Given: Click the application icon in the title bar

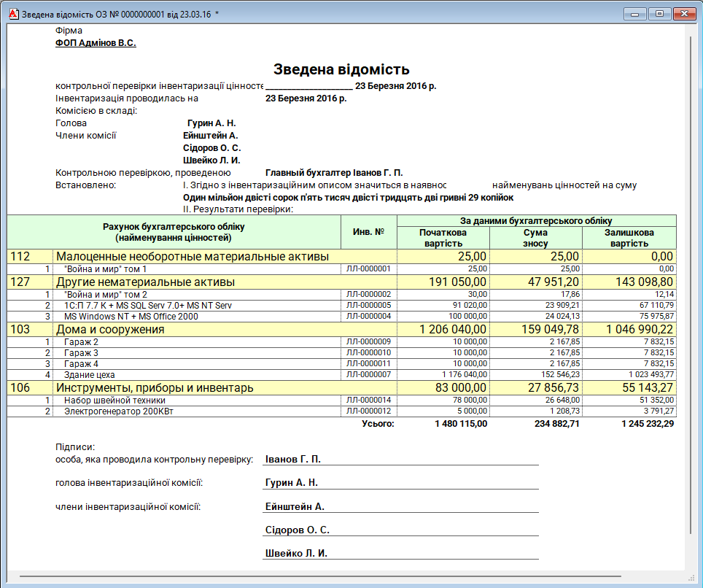Looking at the screenshot, I should click(x=12, y=14).
